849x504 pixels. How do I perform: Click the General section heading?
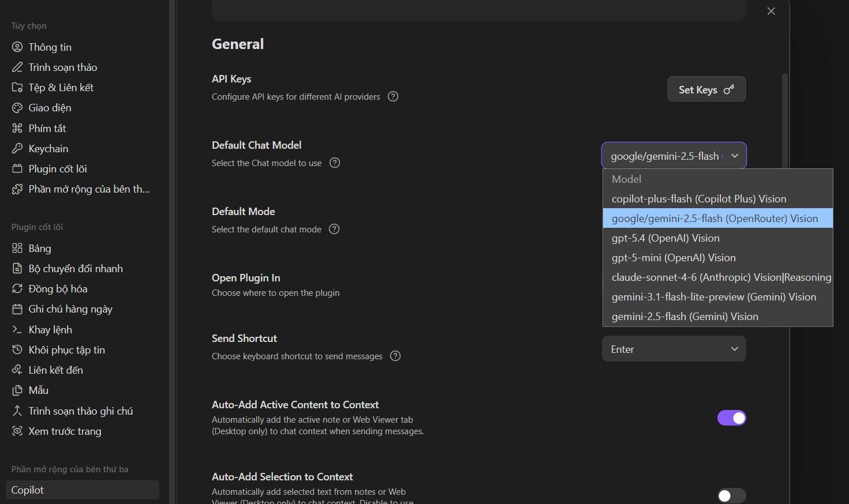pyautogui.click(x=238, y=44)
